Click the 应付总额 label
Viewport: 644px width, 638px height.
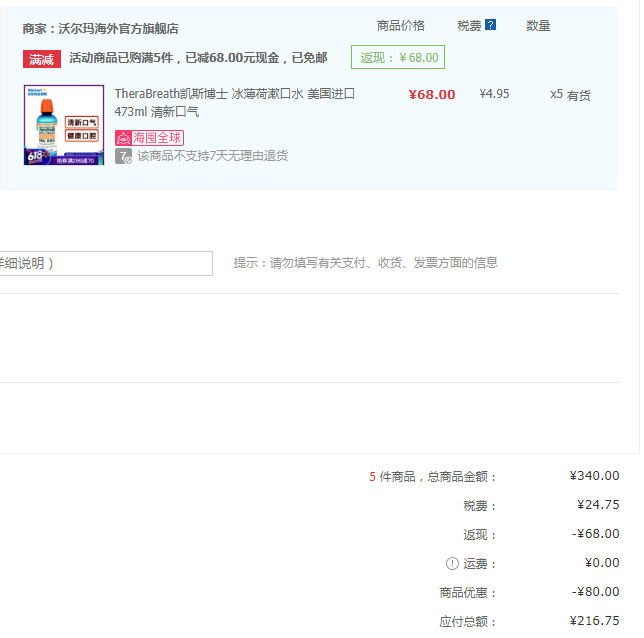(x=468, y=622)
